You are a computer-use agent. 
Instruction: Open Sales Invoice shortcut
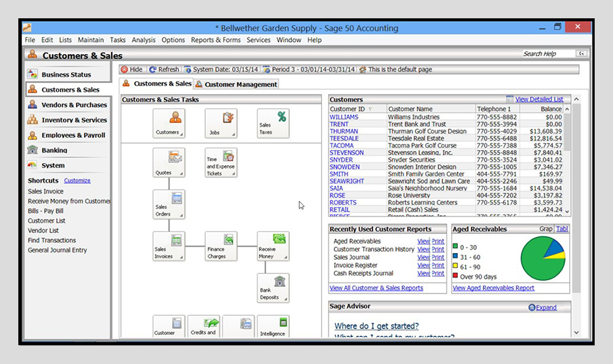[x=45, y=191]
